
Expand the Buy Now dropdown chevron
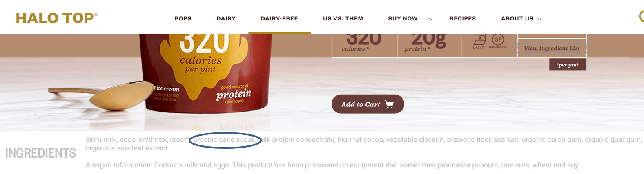430,19
